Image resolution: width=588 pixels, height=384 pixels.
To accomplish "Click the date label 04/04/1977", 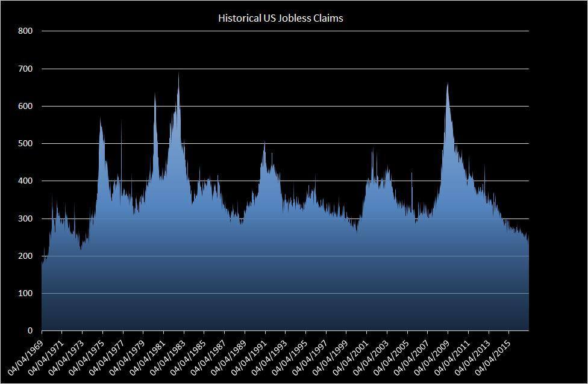I will click(106, 357).
